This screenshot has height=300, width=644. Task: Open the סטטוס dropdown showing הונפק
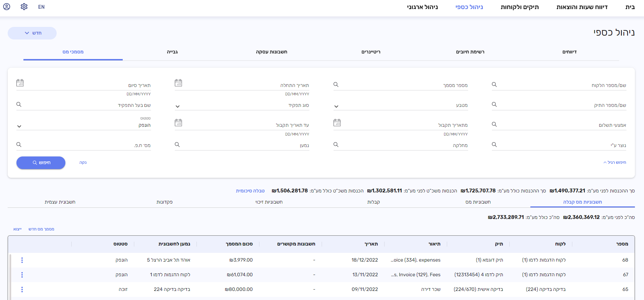tap(19, 126)
